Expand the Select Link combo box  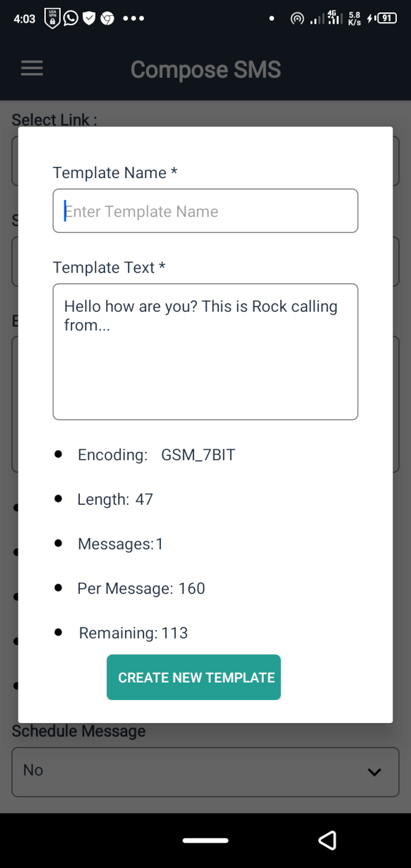(205, 161)
